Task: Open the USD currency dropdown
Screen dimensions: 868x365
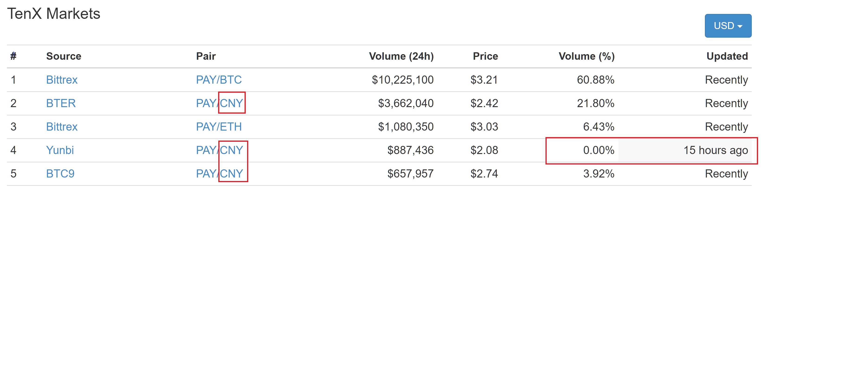Action: [728, 26]
